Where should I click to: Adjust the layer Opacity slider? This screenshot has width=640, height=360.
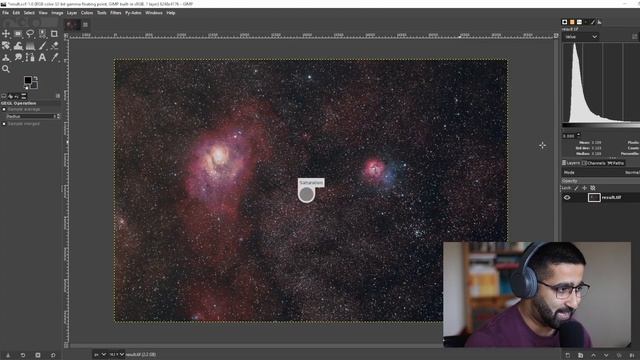pyautogui.click(x=601, y=181)
